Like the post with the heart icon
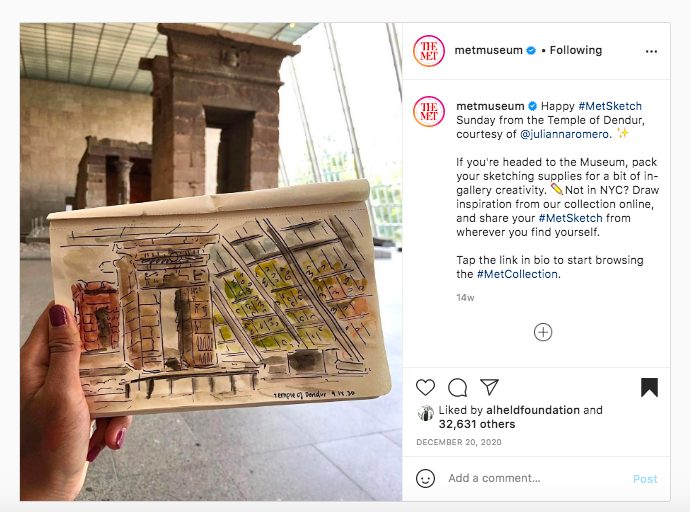 pos(425,387)
